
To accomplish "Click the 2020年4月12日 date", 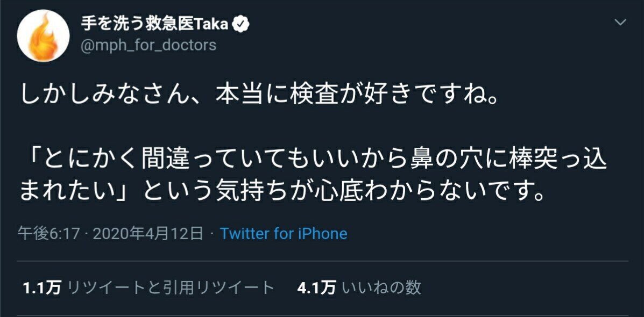I will click(x=149, y=234).
